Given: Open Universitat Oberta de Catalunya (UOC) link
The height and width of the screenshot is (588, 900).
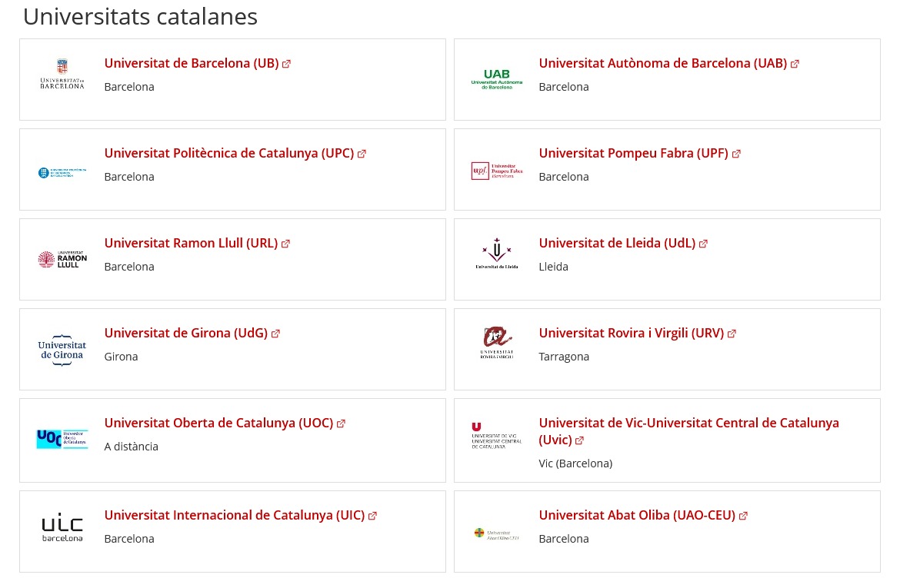Looking at the screenshot, I should pyautogui.click(x=218, y=423).
